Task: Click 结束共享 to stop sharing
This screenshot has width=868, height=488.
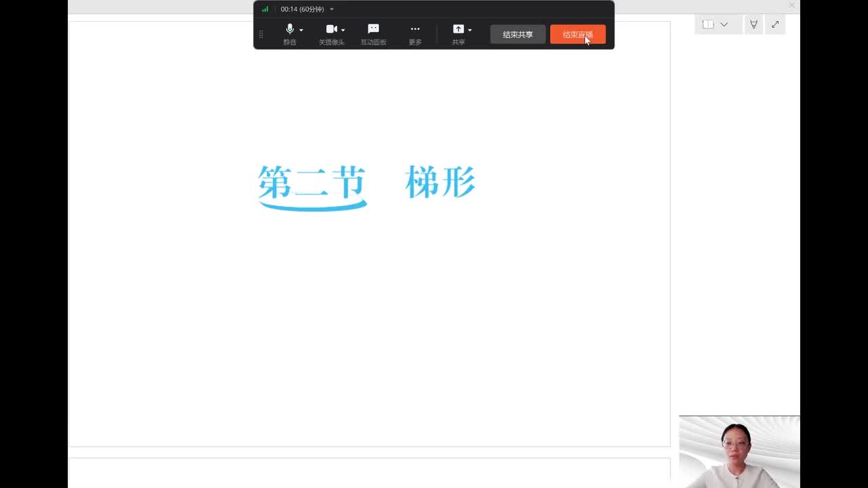Action: [518, 35]
